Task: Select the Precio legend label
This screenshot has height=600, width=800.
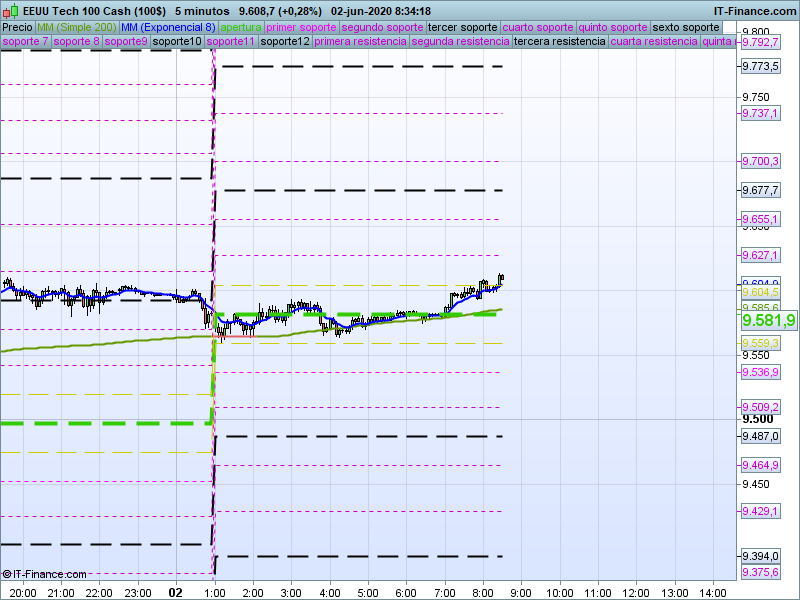Action: click(17, 27)
